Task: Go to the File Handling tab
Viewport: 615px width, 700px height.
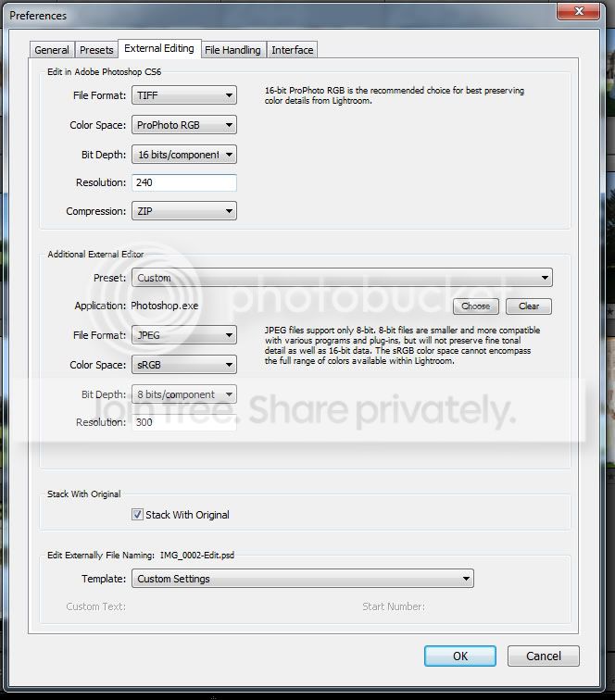Action: [x=233, y=50]
